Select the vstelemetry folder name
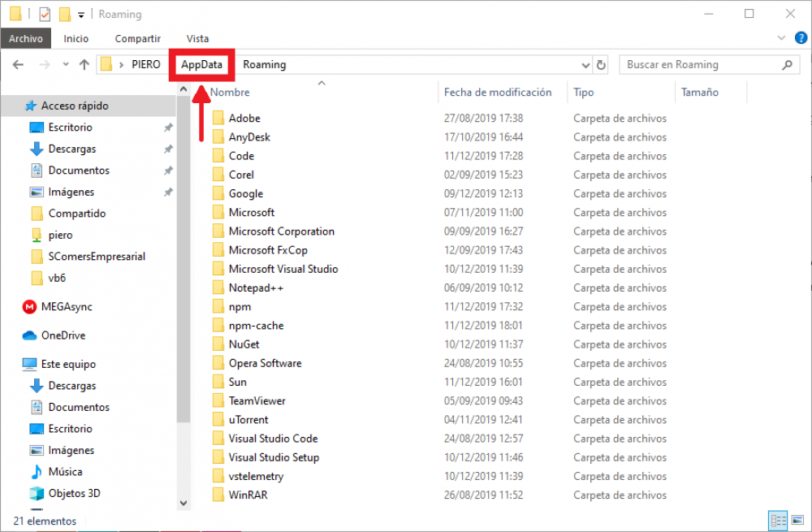Image resolution: width=812 pixels, height=532 pixels. [x=256, y=476]
